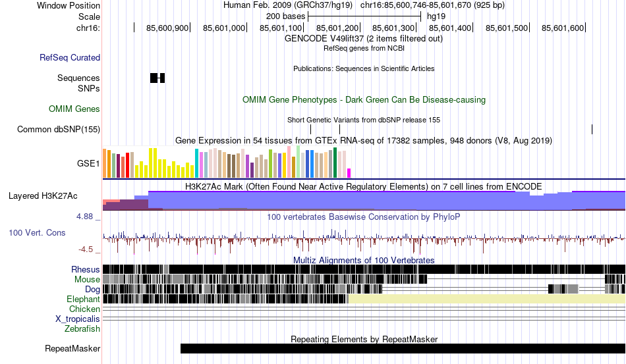Screen dimensions: 626x364
Task: Select the second Common dbSNP variant tick
Action: pos(340,129)
